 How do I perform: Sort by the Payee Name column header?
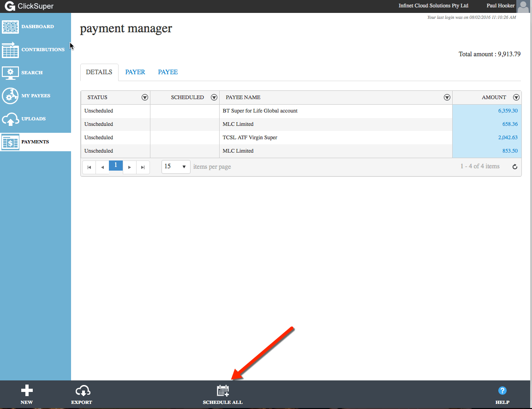tap(243, 98)
